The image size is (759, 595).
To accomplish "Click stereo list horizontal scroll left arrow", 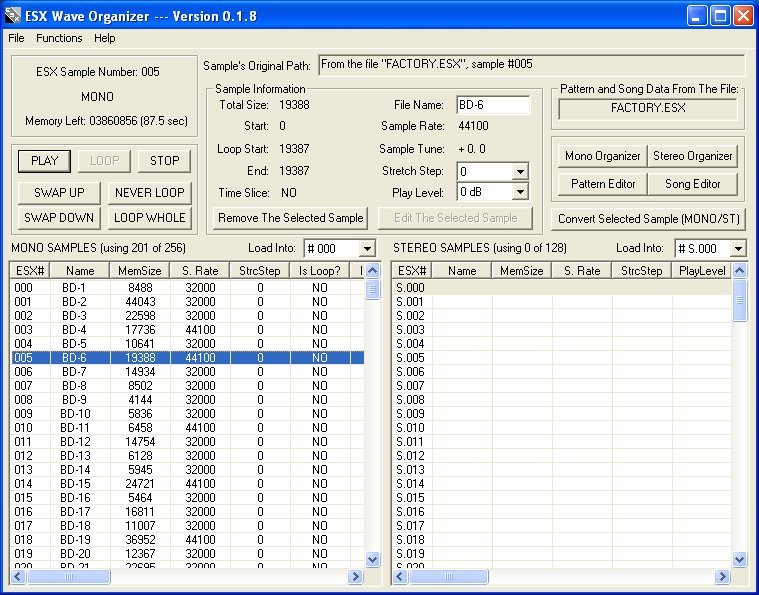I will (400, 576).
